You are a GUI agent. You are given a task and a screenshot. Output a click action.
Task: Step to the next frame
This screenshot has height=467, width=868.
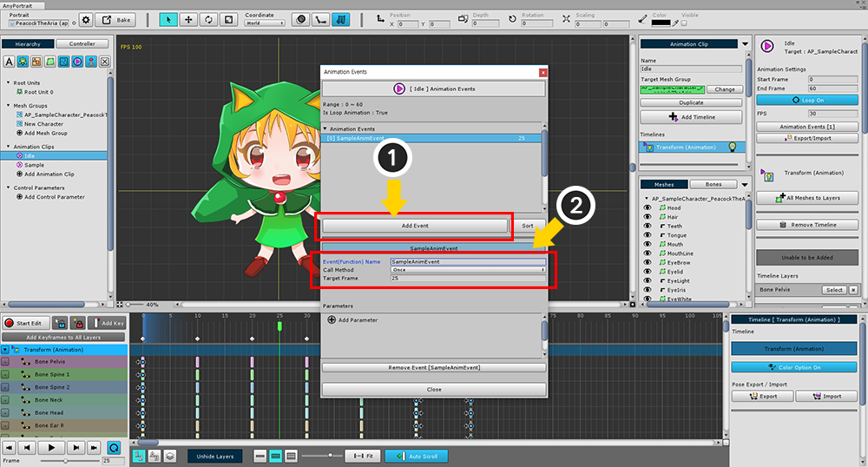click(76, 448)
